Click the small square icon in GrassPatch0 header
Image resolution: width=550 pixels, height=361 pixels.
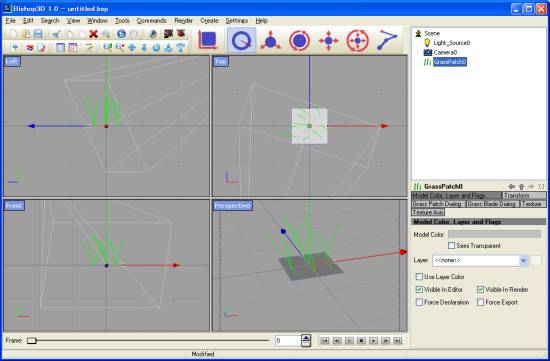click(541, 186)
